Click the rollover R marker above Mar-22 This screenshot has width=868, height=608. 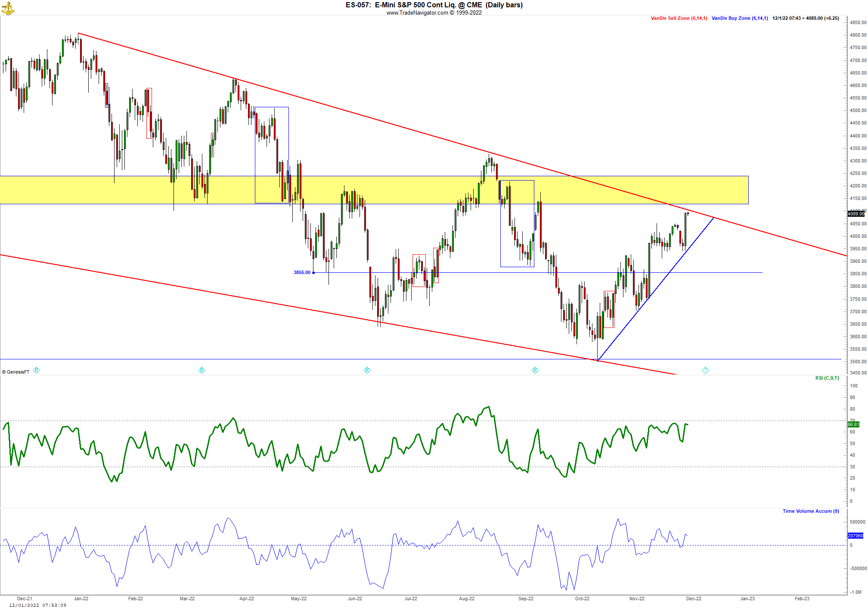(x=201, y=370)
